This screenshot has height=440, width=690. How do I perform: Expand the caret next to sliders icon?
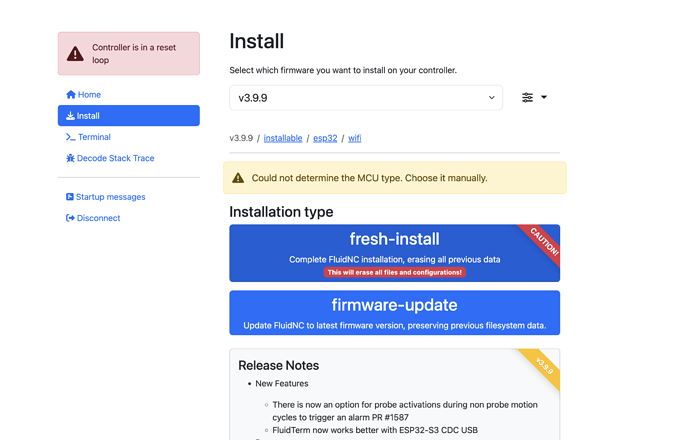pyautogui.click(x=544, y=98)
